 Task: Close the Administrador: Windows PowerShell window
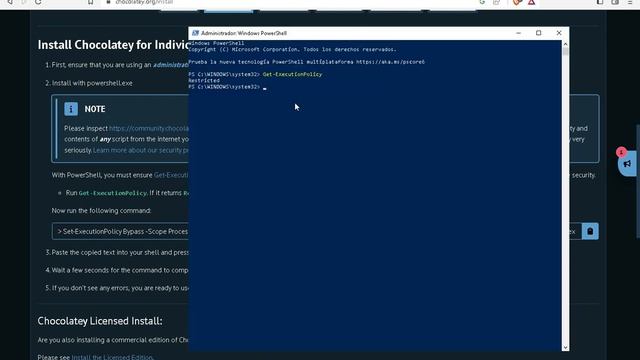point(559,33)
